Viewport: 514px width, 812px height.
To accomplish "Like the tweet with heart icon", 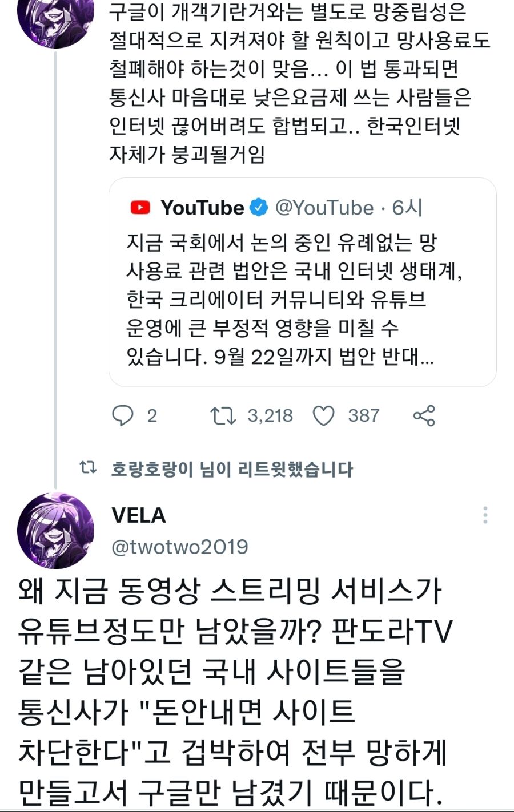I will (x=324, y=416).
